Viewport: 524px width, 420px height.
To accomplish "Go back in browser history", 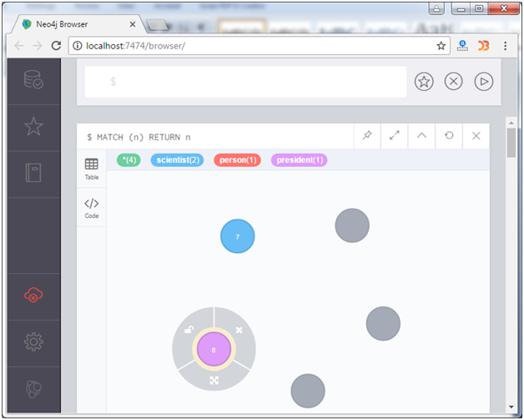I will [x=19, y=45].
